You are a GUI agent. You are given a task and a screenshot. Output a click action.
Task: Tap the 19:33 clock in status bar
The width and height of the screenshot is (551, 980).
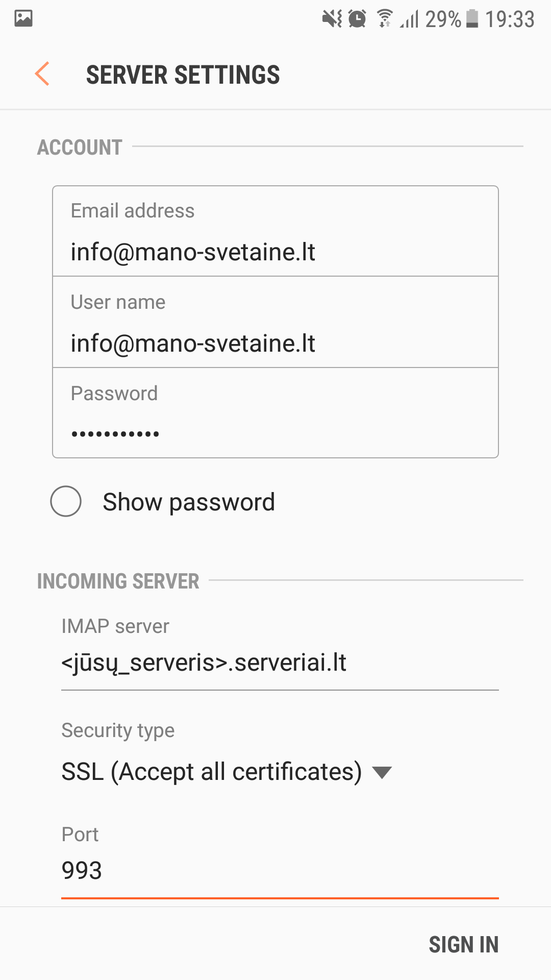pyautogui.click(x=509, y=19)
